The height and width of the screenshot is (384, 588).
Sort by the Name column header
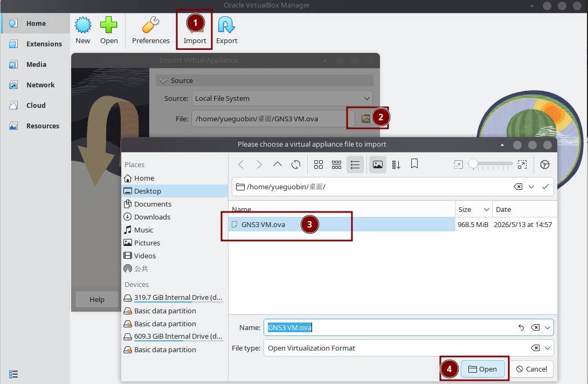coord(342,209)
